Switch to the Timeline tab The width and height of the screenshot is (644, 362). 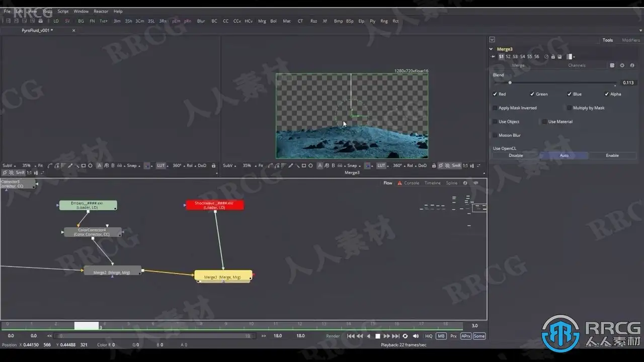pyautogui.click(x=433, y=183)
